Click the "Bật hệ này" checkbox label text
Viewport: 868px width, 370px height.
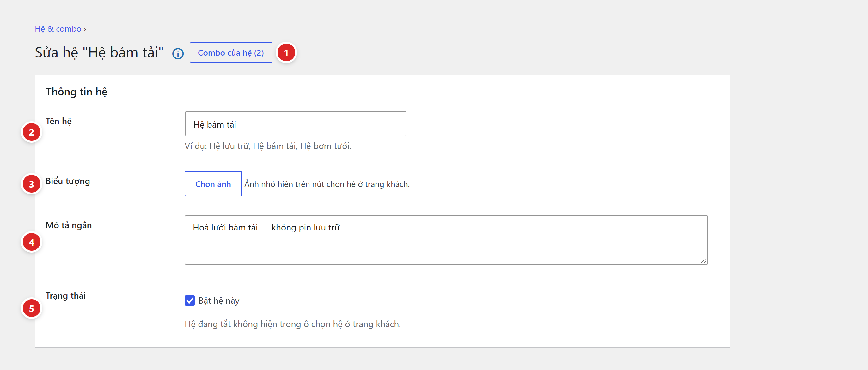pyautogui.click(x=219, y=301)
